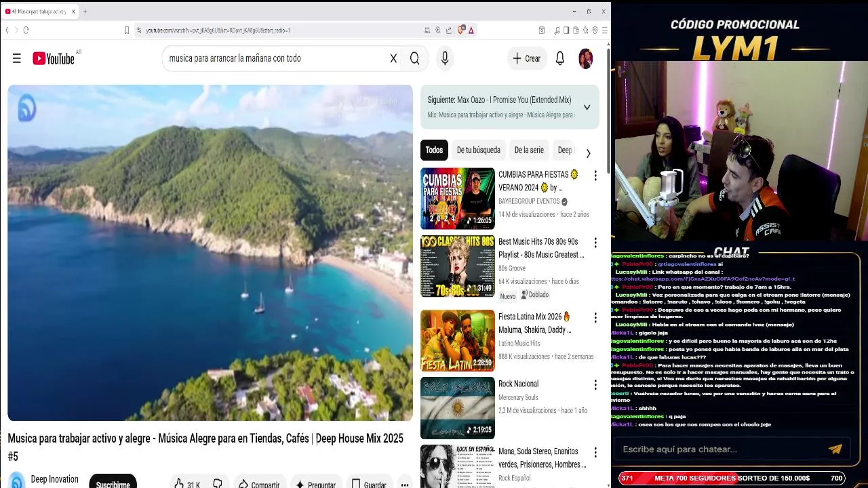Open the Crear menu

(x=527, y=58)
